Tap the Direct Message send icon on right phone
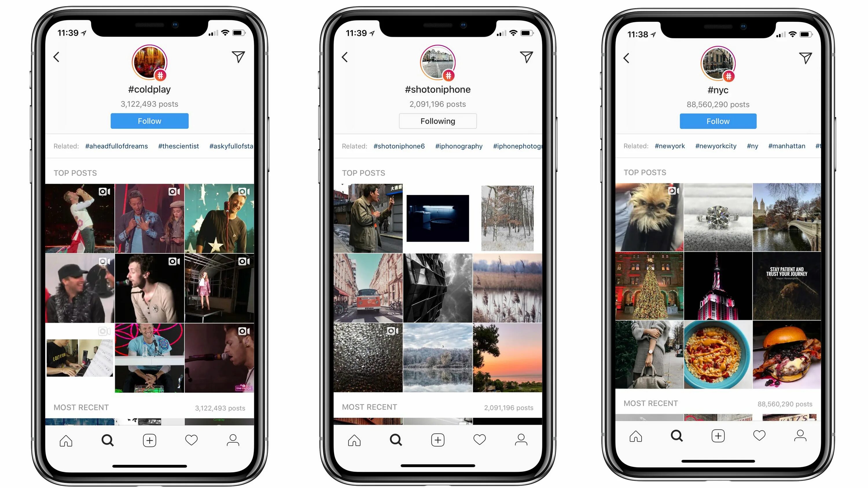Image resolution: width=868 pixels, height=488 pixels. click(805, 57)
